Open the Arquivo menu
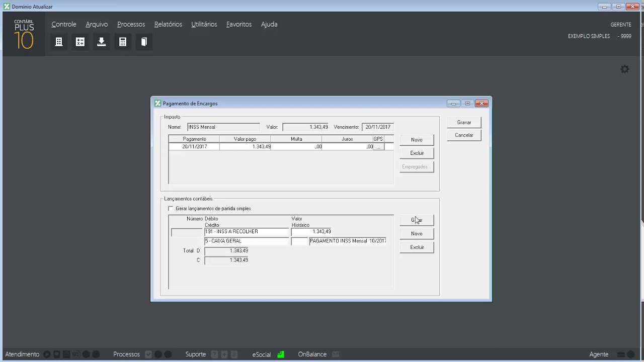644x362 pixels. (97, 24)
